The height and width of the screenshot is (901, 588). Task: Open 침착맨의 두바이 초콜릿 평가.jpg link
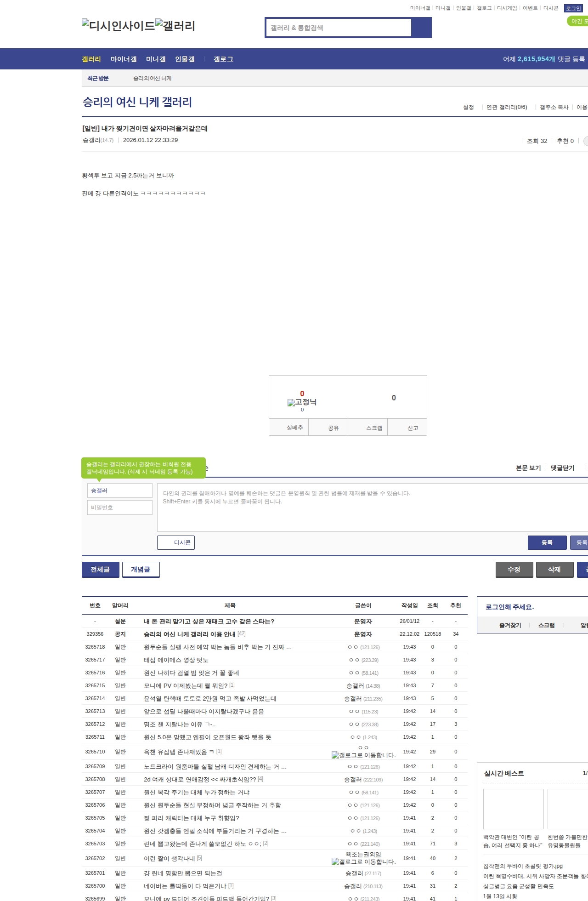point(523,867)
